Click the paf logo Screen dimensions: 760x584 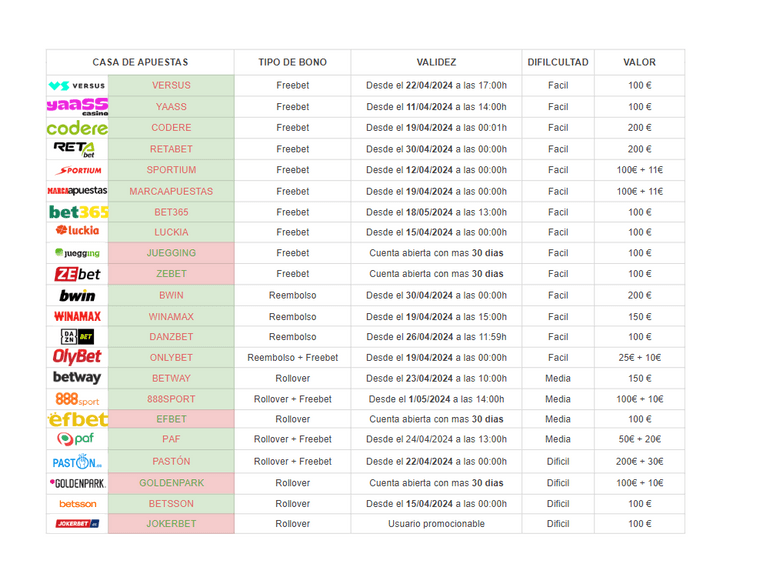[76, 439]
